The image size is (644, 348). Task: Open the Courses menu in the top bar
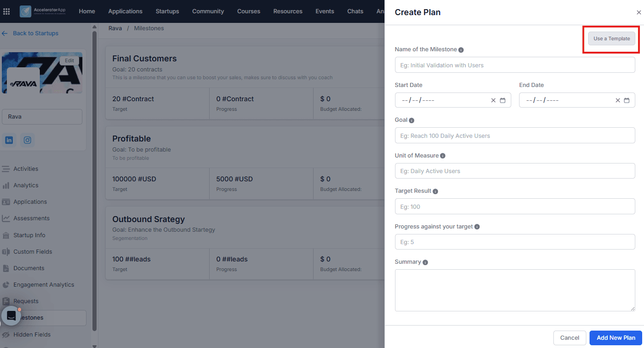pos(249,11)
